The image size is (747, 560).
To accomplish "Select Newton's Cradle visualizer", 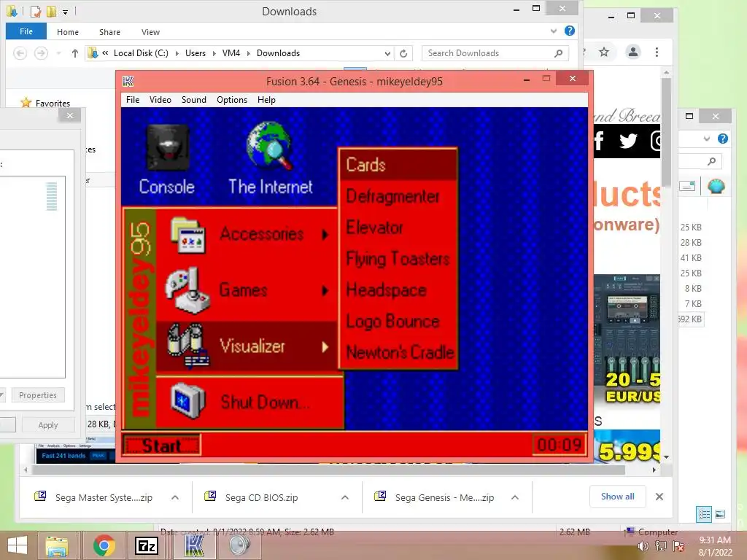I will click(398, 352).
